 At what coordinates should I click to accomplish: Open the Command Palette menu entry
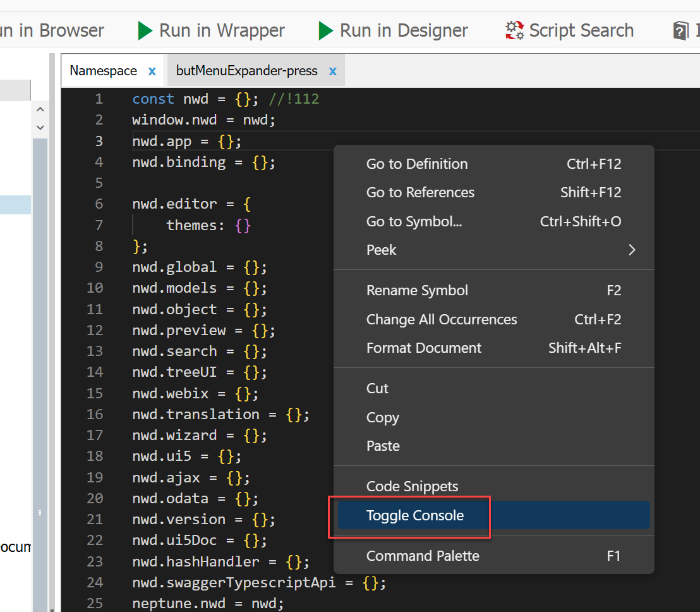(x=494, y=556)
